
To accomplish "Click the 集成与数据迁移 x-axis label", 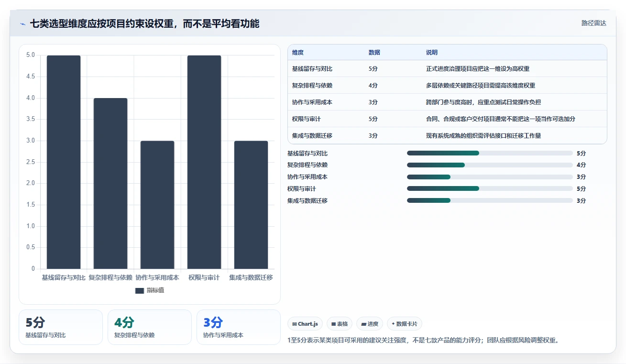I will point(251,278).
